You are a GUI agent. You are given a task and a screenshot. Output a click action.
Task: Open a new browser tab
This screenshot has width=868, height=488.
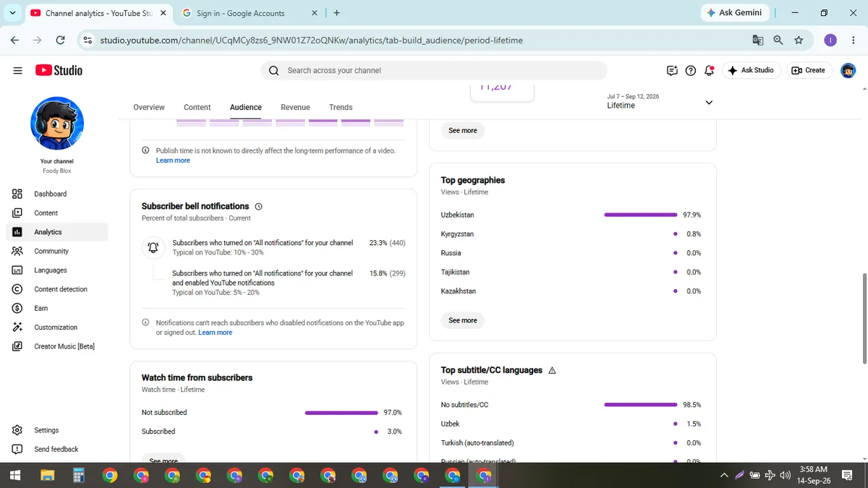pyautogui.click(x=337, y=13)
